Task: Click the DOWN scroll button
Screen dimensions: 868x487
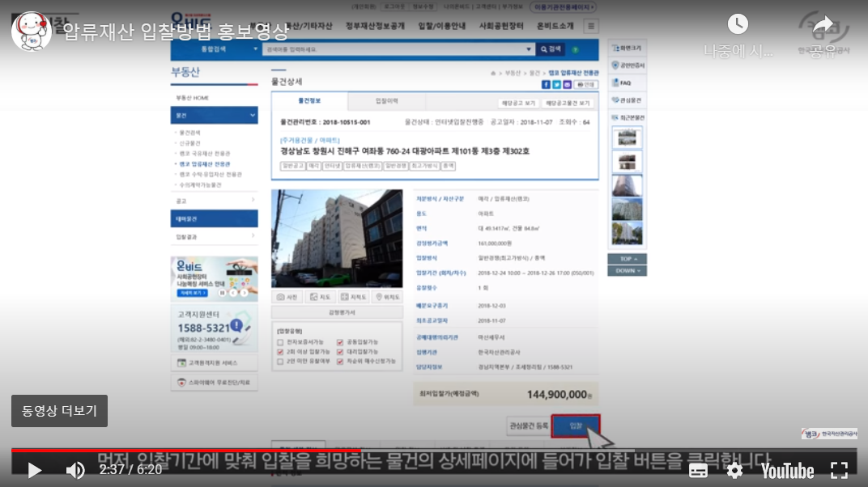Action: click(627, 271)
